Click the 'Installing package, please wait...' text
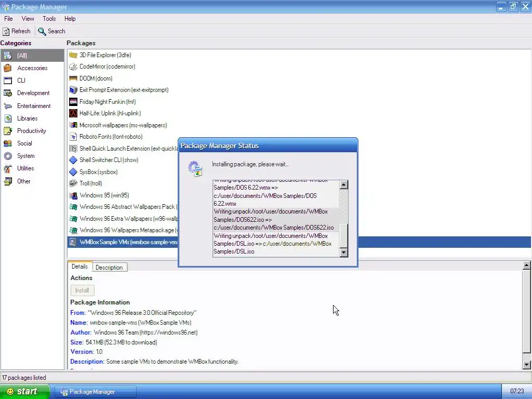 (x=250, y=164)
